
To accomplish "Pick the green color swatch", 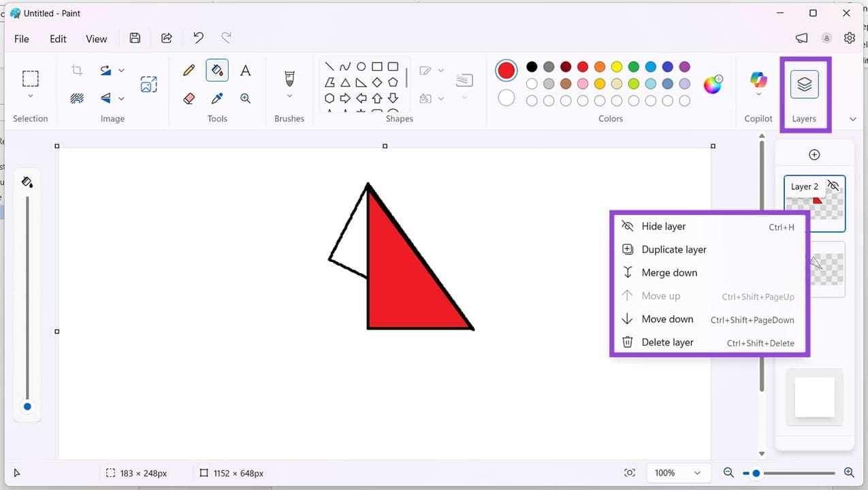I will coord(633,67).
